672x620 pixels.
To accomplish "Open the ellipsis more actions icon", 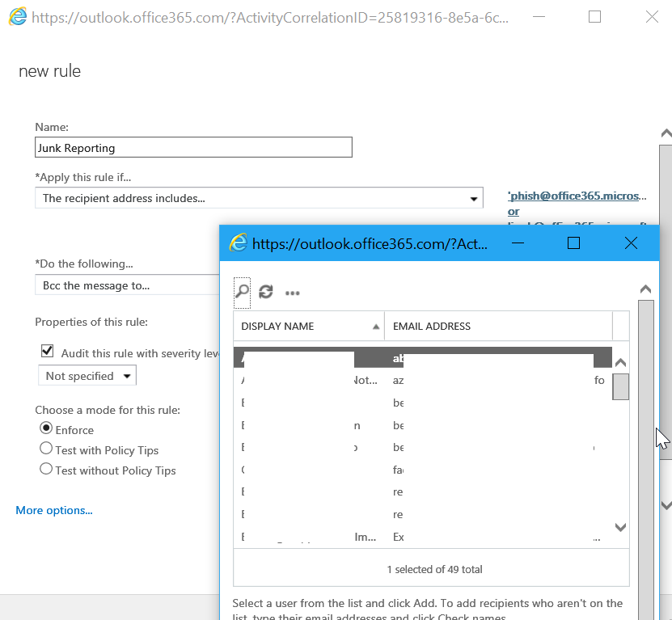I will [x=293, y=293].
